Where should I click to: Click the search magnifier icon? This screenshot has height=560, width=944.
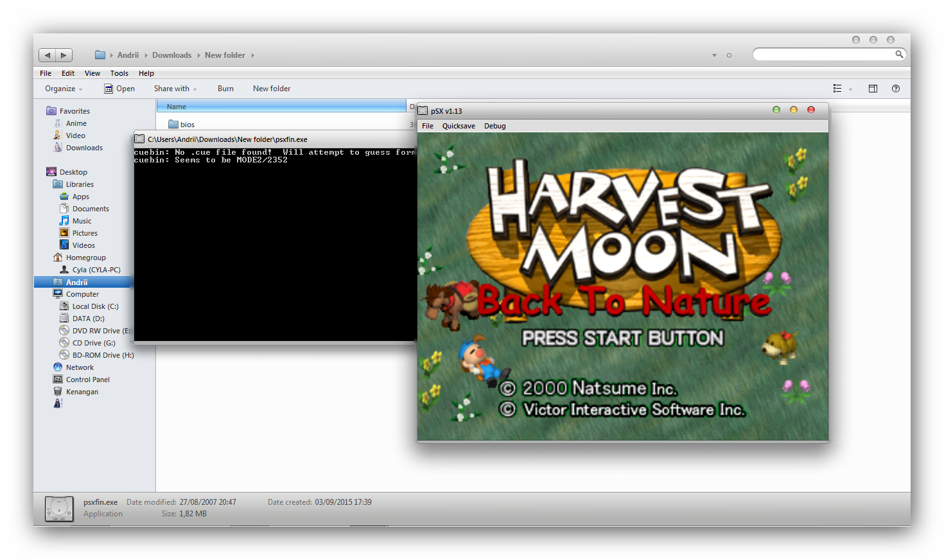click(x=899, y=55)
